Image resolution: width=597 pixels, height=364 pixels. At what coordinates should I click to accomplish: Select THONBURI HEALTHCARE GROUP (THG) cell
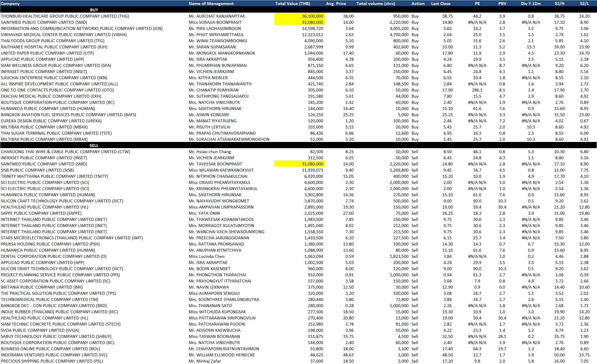(65, 16)
